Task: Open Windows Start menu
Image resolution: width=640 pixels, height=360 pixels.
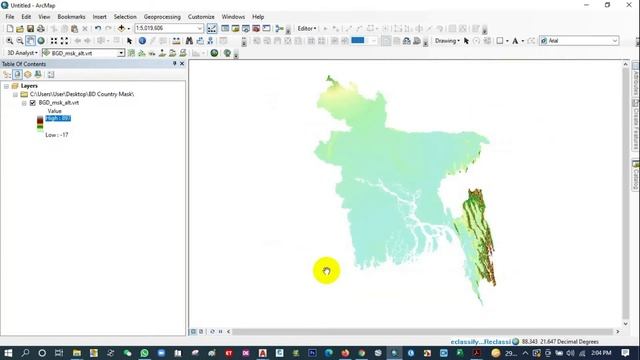Action: (8, 353)
